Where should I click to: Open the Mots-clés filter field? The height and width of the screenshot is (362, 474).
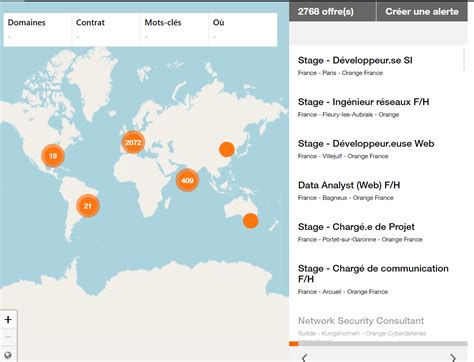(x=174, y=29)
